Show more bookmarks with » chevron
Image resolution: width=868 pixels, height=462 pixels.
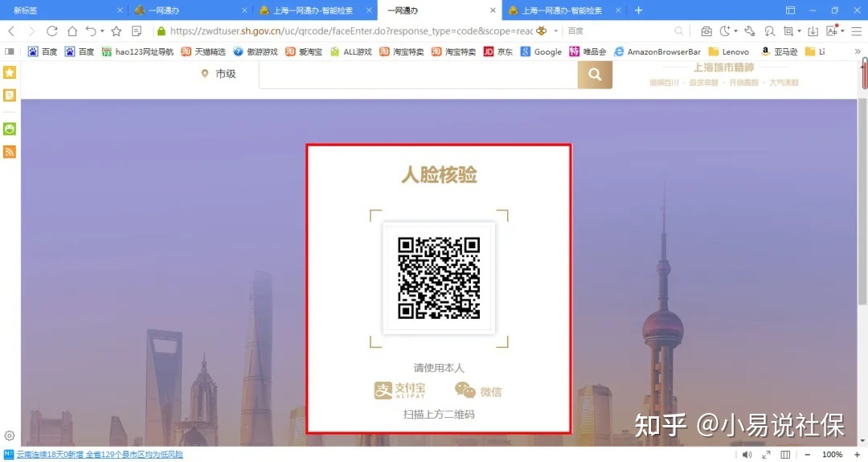click(x=858, y=51)
